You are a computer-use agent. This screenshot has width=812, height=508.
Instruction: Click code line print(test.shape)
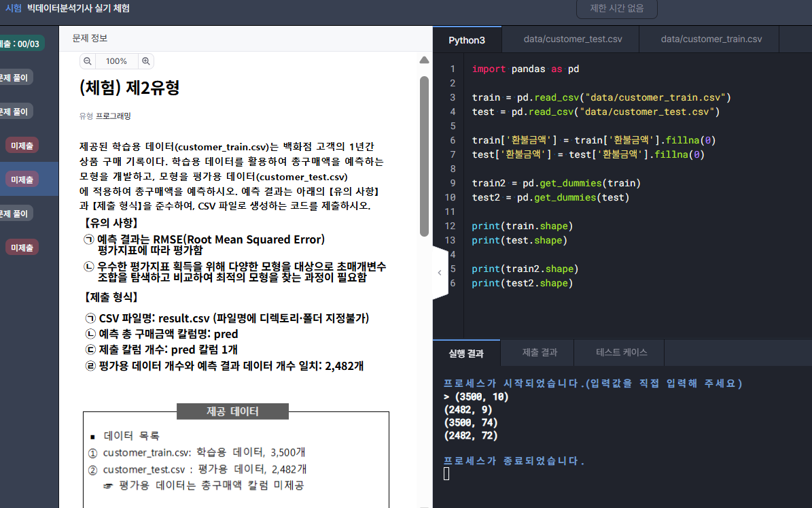point(519,241)
